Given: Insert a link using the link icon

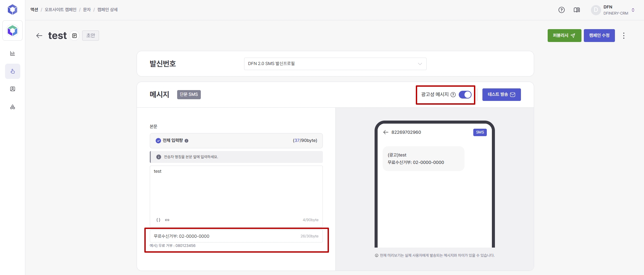Looking at the screenshot, I should coord(167,220).
